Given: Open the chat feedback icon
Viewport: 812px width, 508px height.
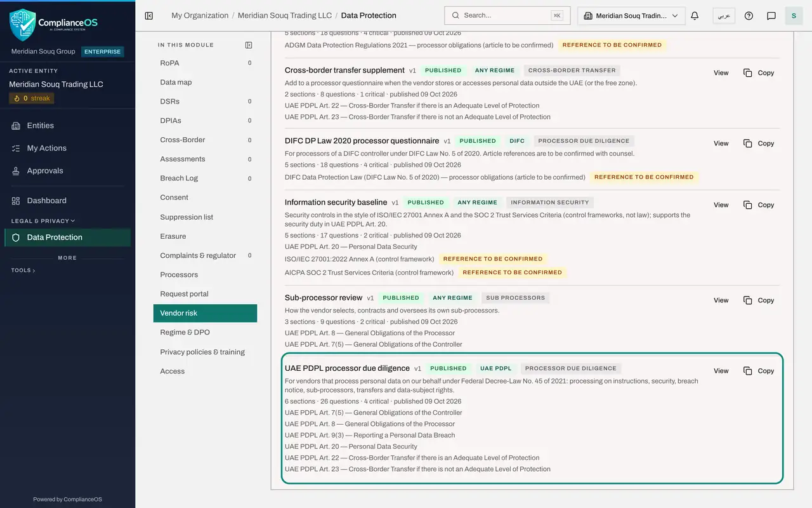Looking at the screenshot, I should pyautogui.click(x=771, y=16).
